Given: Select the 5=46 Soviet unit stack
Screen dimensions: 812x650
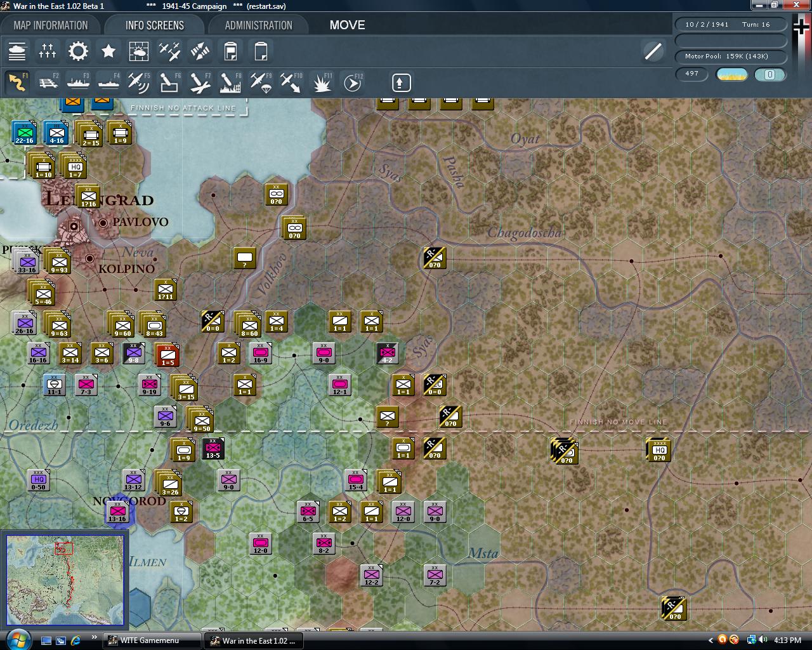Looking at the screenshot, I should click(42, 293).
